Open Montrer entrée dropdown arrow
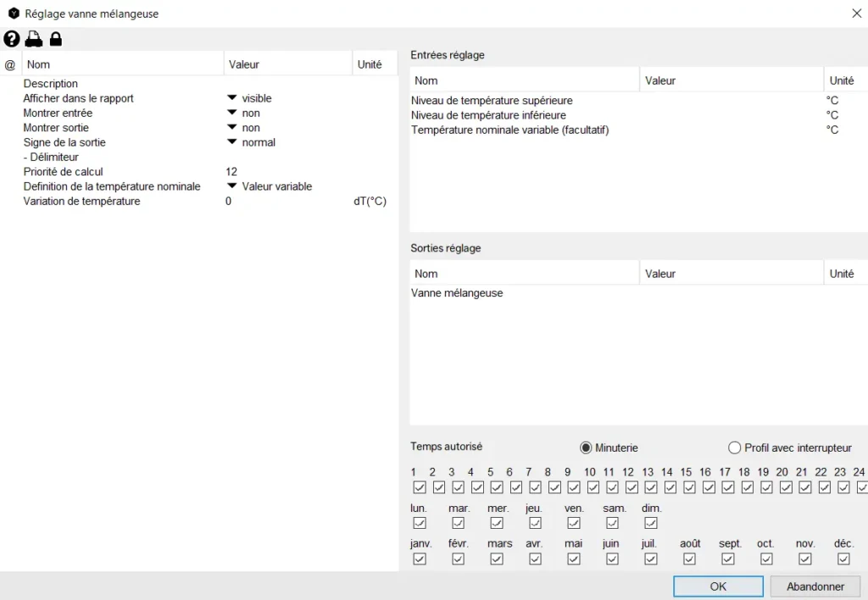 [x=231, y=113]
